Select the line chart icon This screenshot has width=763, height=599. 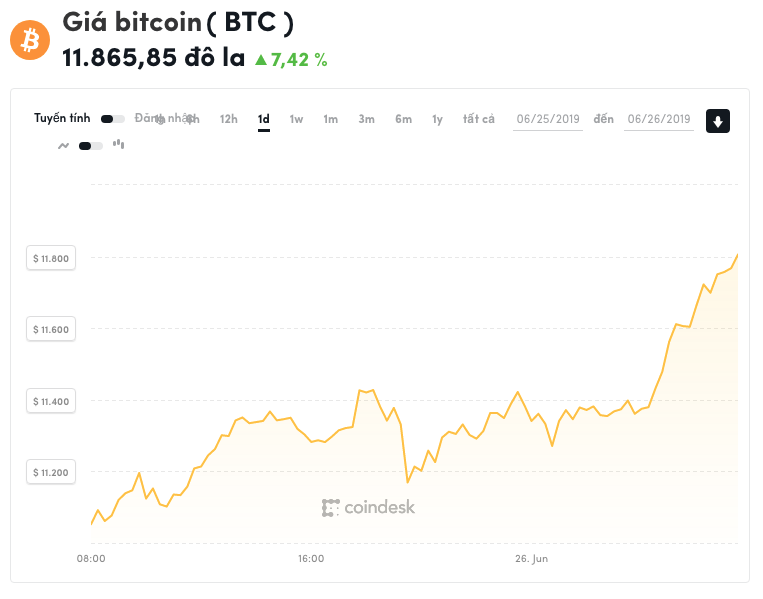point(63,146)
